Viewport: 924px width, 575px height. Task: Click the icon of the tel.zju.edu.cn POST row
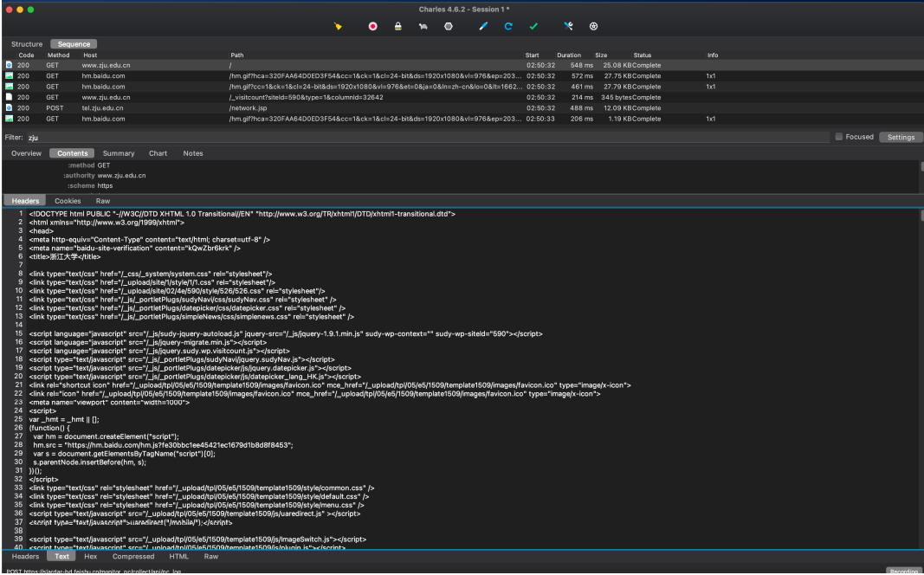(x=9, y=107)
